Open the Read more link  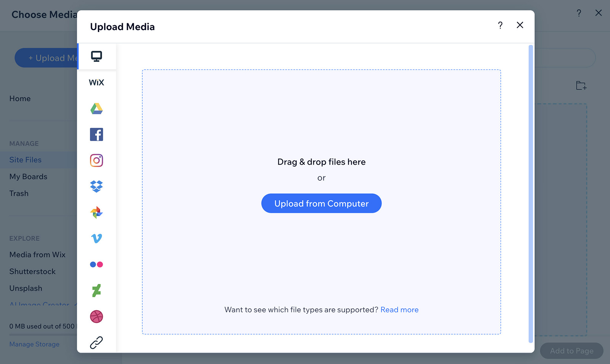[400, 310]
